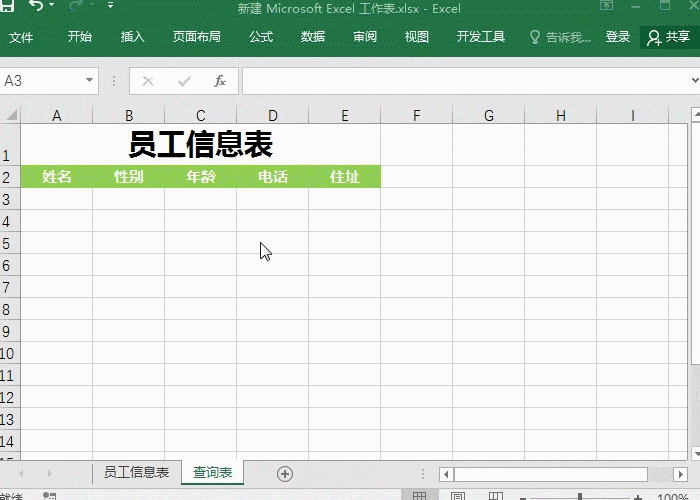This screenshot has height=500, width=700.
Task: Click the horizontal scrollbar thumb
Action: [550, 474]
